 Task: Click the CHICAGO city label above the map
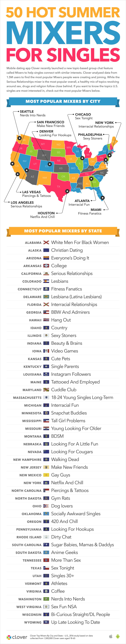(x=83, y=115)
